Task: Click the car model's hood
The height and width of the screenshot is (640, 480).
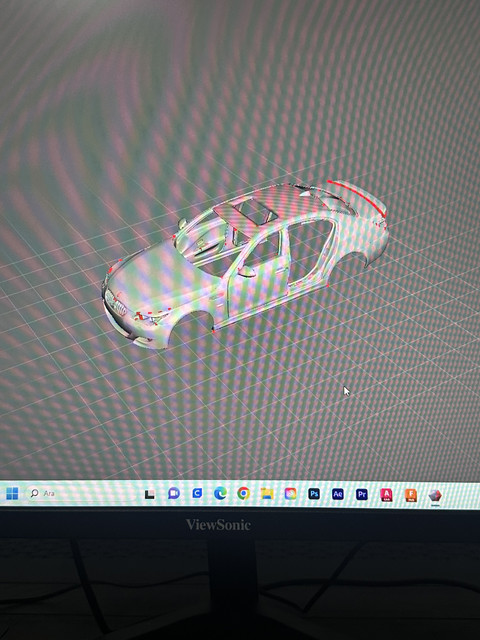Action: (x=159, y=280)
